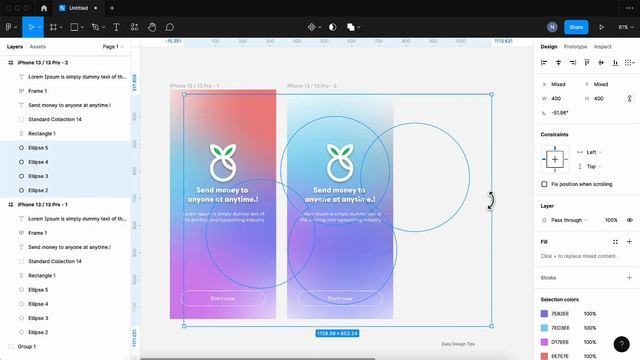Select the Hand tool

point(152,27)
